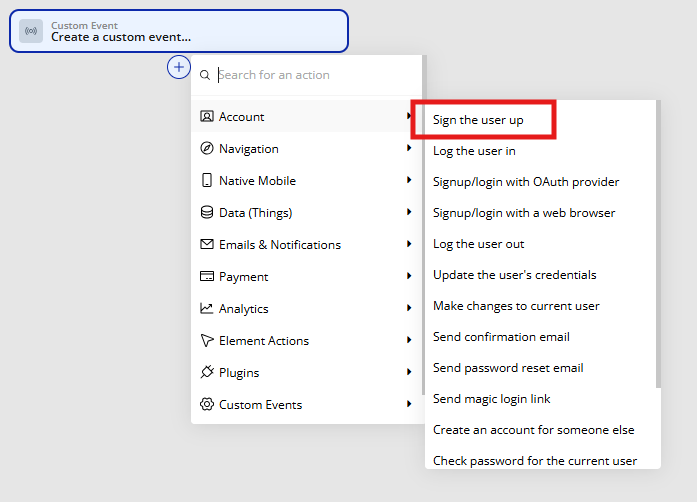
Task: Click the Data (Things) database icon
Action: tap(207, 213)
